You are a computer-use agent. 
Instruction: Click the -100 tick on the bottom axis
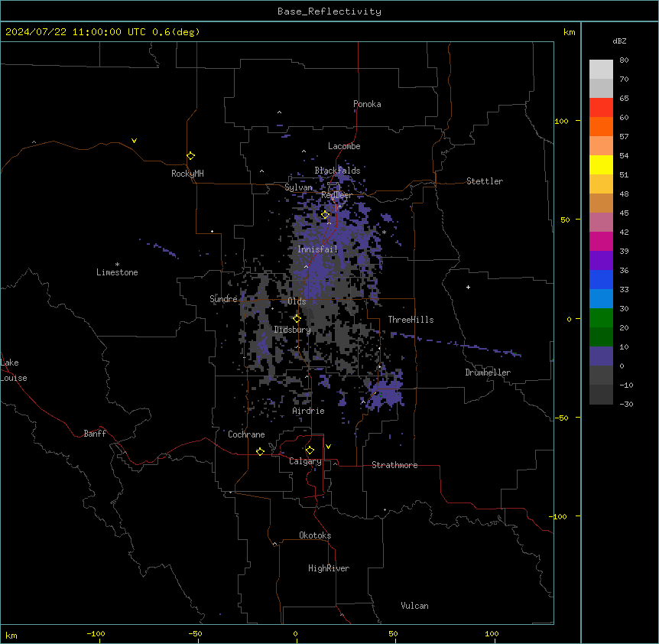click(x=96, y=634)
